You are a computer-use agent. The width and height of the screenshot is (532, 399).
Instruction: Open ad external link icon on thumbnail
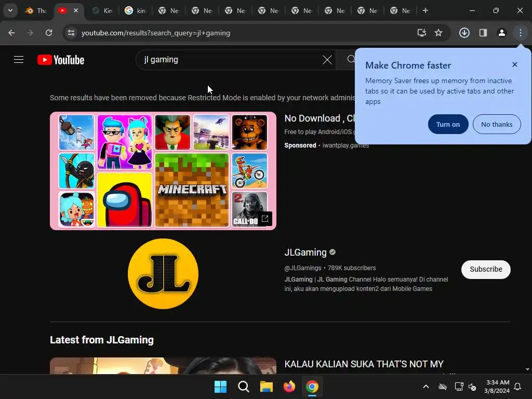(x=264, y=219)
